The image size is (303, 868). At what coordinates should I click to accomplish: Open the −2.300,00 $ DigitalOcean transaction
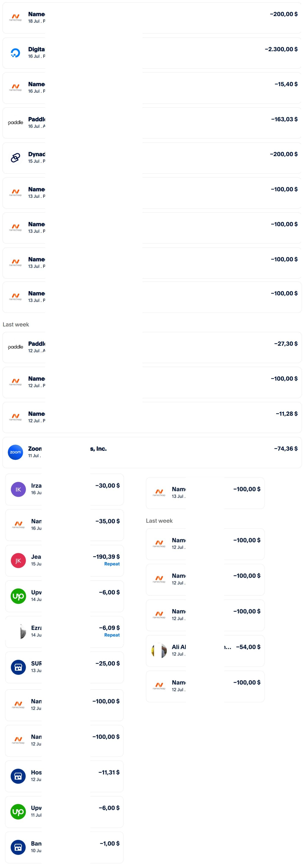pyautogui.click(x=152, y=53)
